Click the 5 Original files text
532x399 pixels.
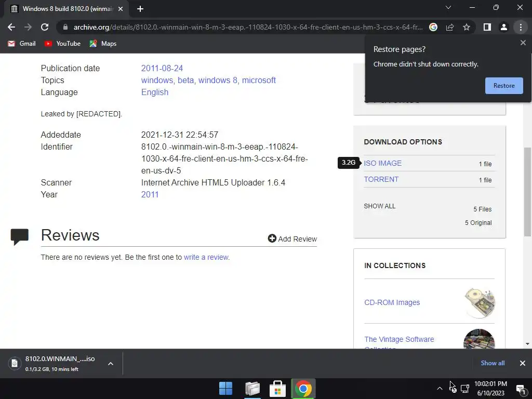click(x=478, y=223)
